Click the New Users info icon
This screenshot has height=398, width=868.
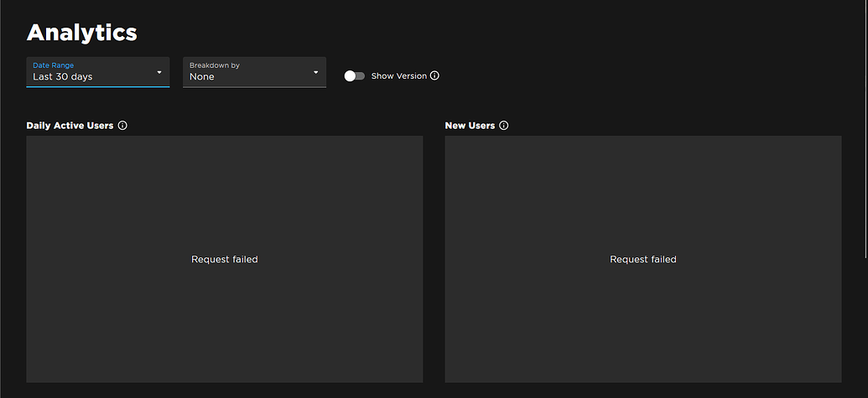pos(504,126)
